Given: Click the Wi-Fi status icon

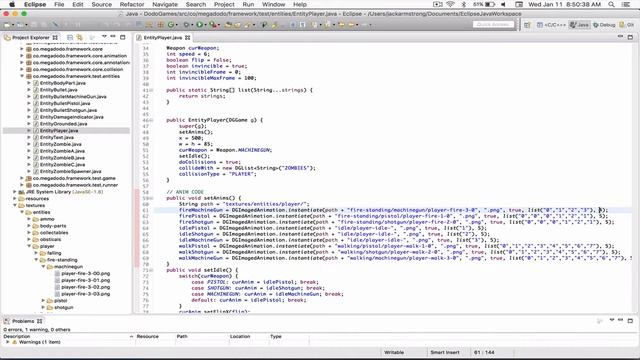Looking at the screenshot, I should coord(450,4).
